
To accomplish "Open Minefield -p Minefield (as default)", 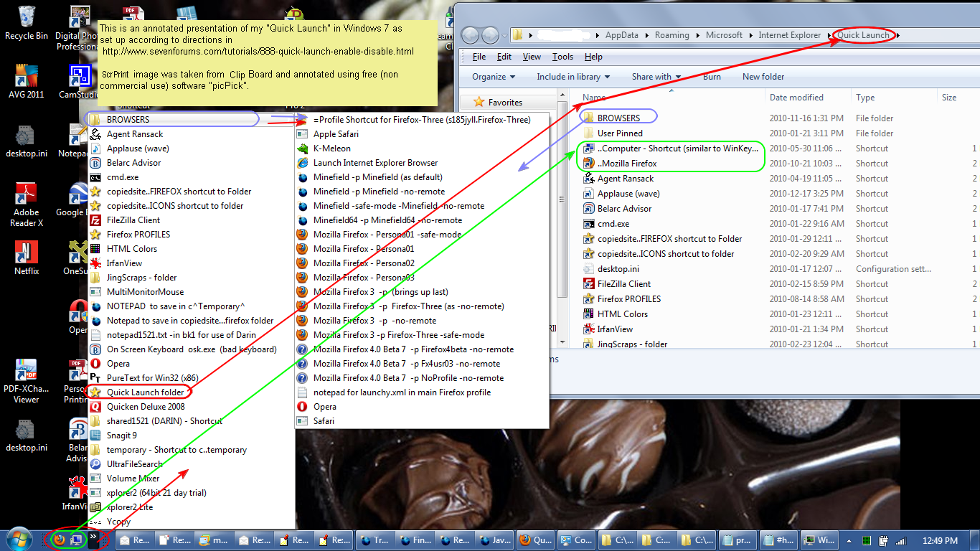I will click(x=378, y=177).
